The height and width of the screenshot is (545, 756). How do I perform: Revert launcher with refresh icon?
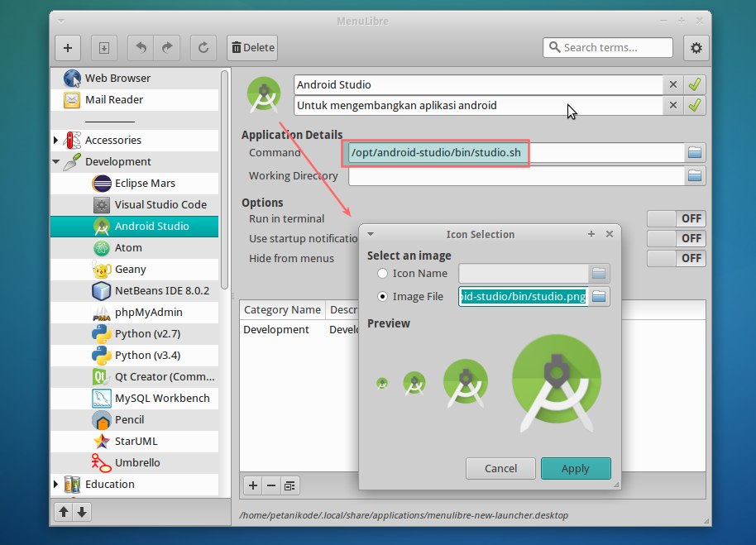[x=203, y=48]
